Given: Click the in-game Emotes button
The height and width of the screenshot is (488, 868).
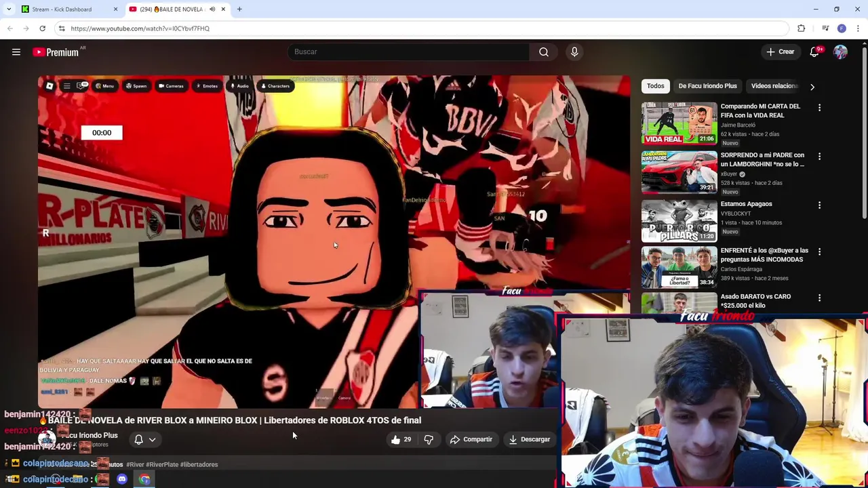Looking at the screenshot, I should (207, 86).
